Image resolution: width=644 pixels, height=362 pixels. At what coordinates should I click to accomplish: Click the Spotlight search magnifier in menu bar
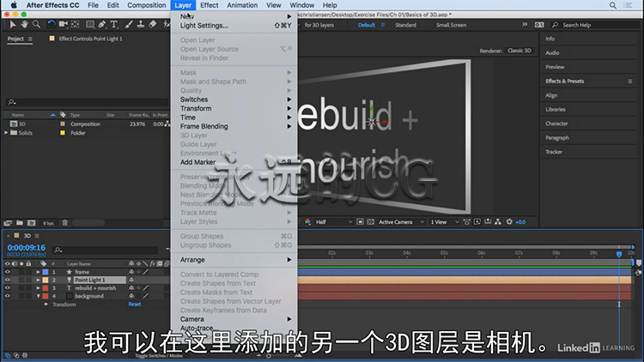coord(613,5)
